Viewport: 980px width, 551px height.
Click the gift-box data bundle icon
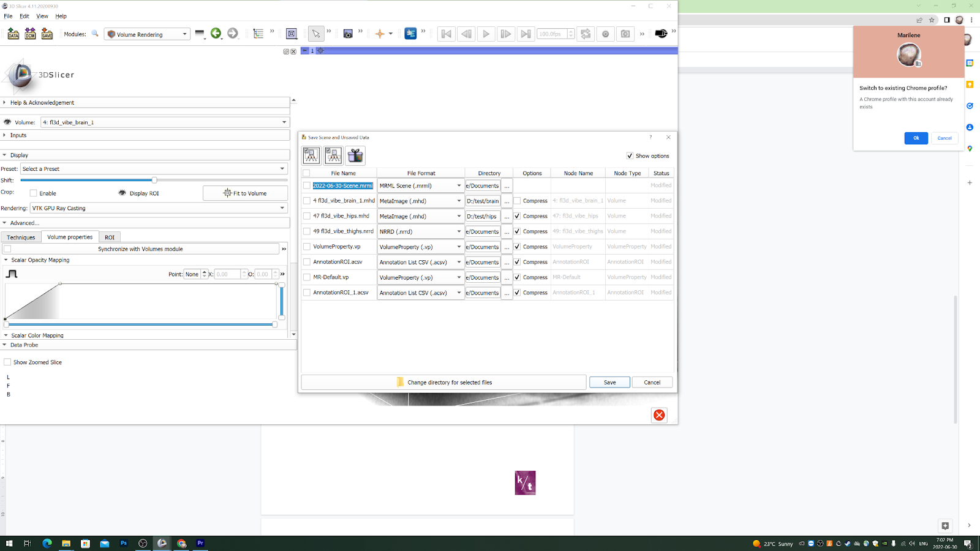click(355, 156)
